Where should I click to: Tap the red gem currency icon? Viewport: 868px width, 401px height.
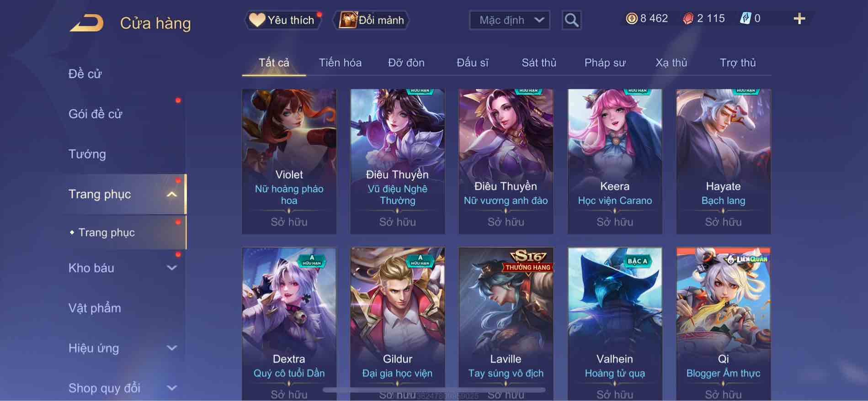[x=688, y=18]
